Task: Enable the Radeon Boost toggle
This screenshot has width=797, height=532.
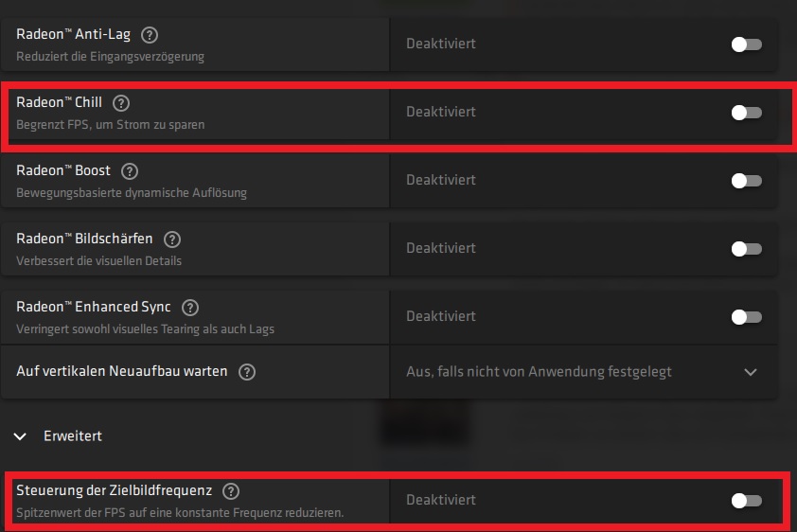Action: pos(746,181)
